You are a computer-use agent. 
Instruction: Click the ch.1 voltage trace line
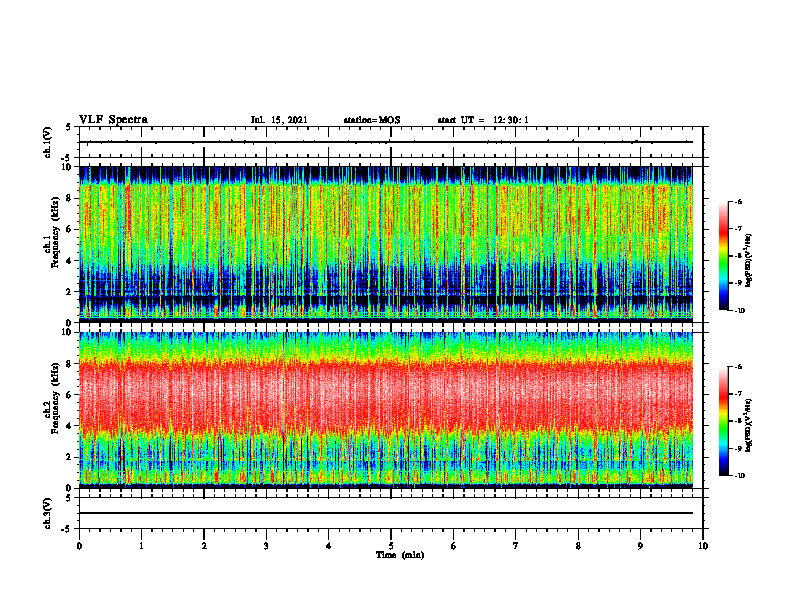386,142
